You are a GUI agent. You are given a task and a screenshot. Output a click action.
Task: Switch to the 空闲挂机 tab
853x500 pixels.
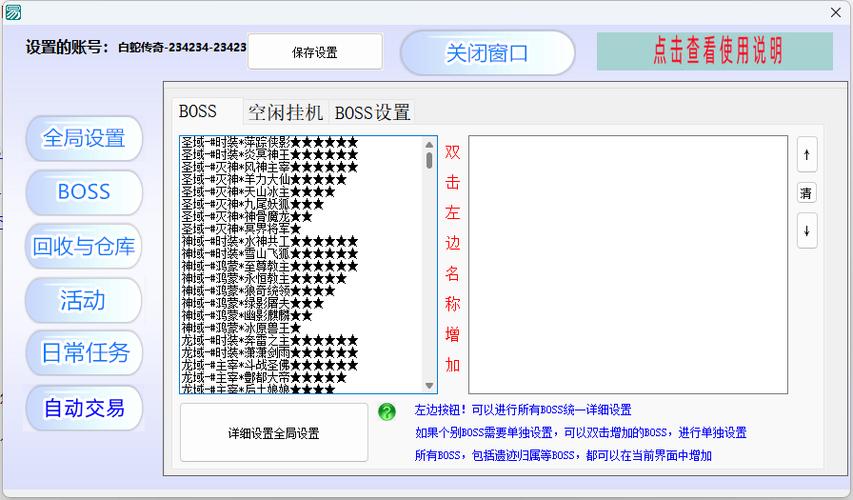pyautogui.click(x=286, y=113)
